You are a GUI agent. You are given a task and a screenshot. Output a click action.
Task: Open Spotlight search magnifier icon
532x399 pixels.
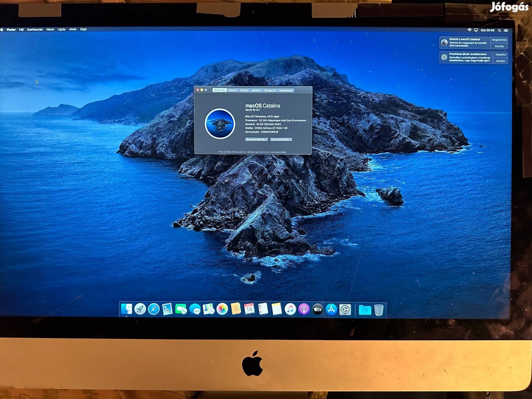coord(499,30)
